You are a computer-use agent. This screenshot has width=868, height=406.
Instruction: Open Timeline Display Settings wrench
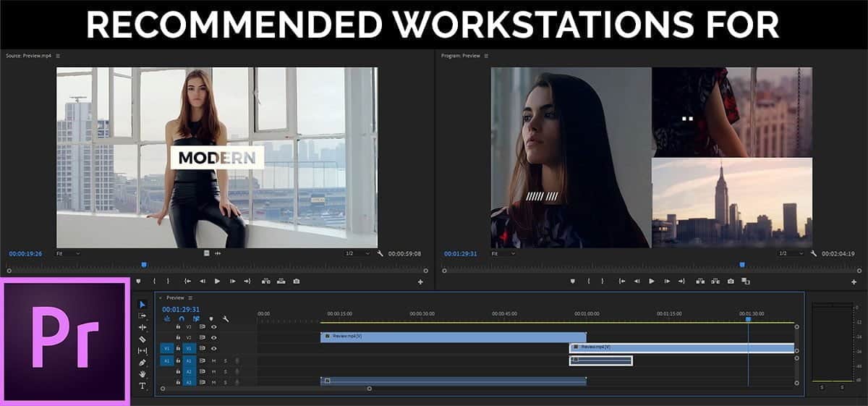[x=226, y=319]
